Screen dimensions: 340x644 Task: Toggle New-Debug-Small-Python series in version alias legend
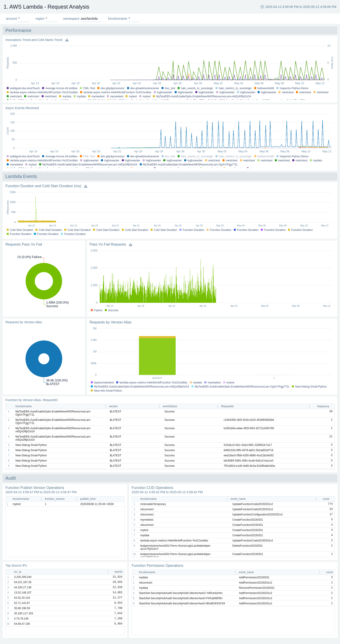293,386
